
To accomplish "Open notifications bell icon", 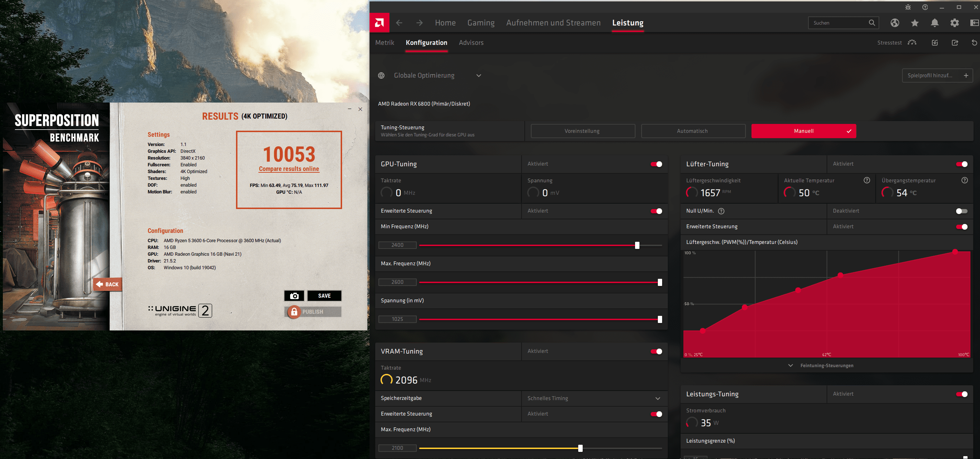I will tap(934, 23).
